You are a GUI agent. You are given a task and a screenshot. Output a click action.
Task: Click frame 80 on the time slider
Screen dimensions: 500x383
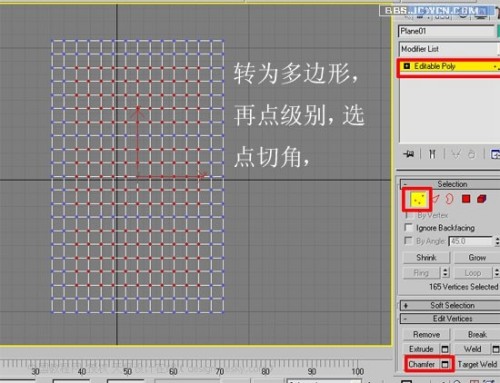click(265, 371)
